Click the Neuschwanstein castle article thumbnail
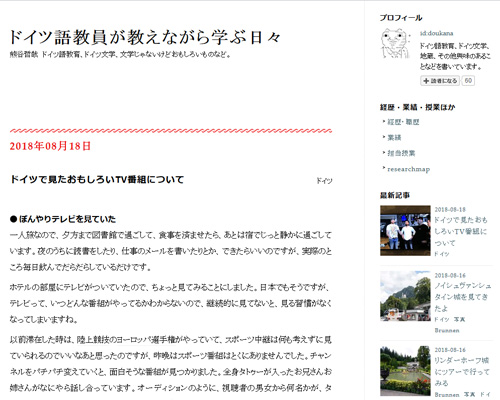This screenshot has height=400, width=500. click(405, 296)
